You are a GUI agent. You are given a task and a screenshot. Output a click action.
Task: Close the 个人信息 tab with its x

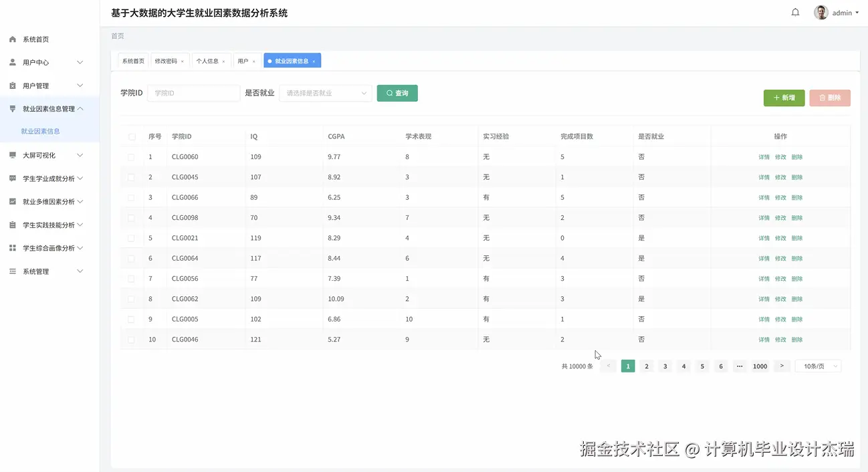(x=223, y=62)
